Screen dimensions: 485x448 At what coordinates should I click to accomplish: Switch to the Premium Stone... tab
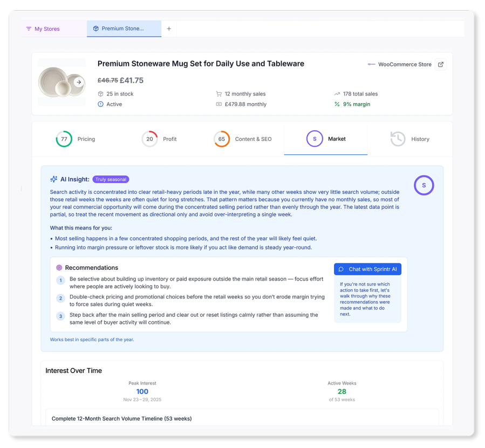click(124, 29)
